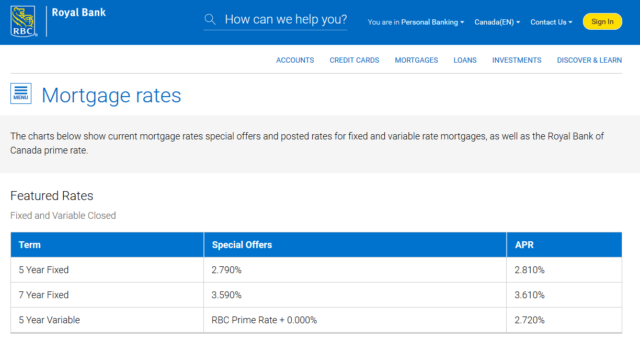Click the 2.790% special offer rate

pyautogui.click(x=226, y=270)
